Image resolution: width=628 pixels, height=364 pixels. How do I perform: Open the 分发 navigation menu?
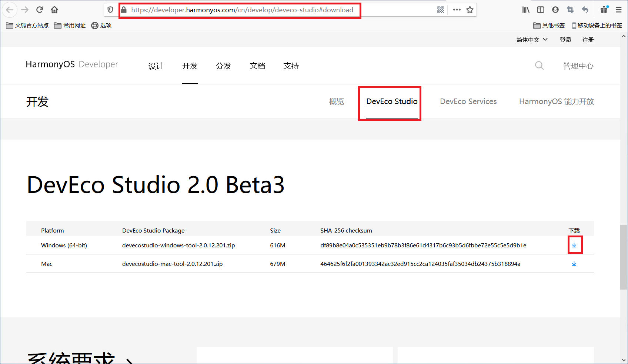tap(224, 66)
